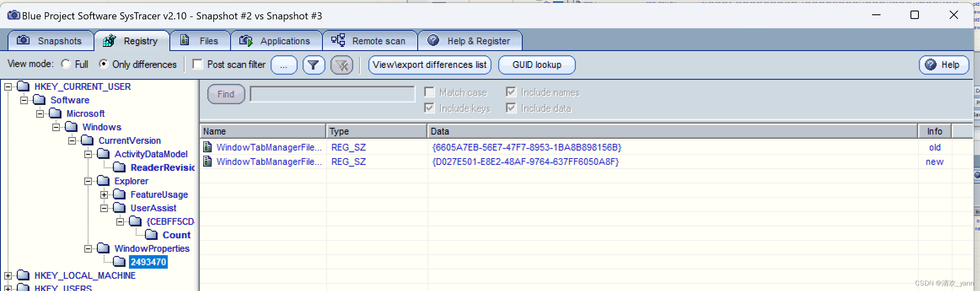The width and height of the screenshot is (980, 291).
Task: Click the SysTracer camera title icon
Action: pos(13,15)
